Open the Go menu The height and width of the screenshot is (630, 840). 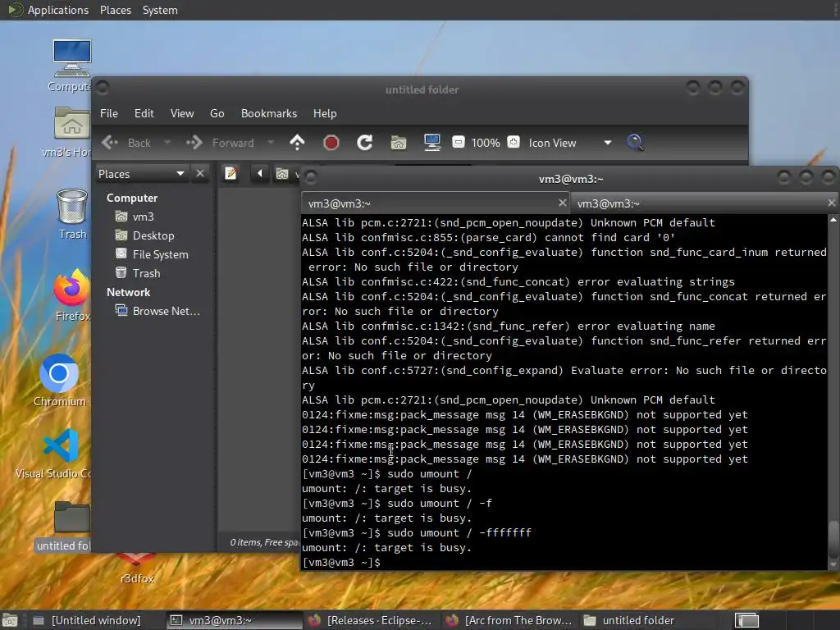pyautogui.click(x=217, y=113)
